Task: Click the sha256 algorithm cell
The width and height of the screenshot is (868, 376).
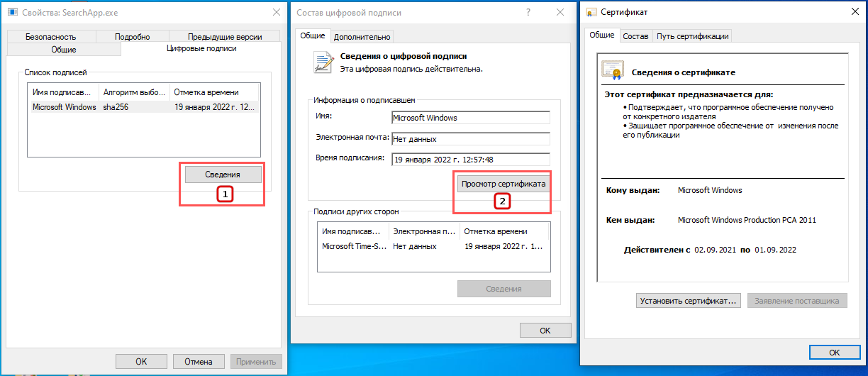Action: (114, 107)
